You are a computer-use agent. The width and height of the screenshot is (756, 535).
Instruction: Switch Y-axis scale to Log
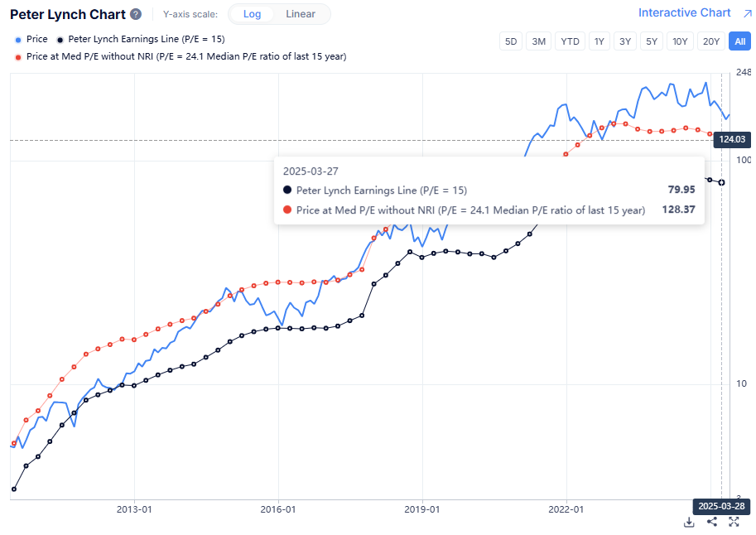click(x=253, y=14)
